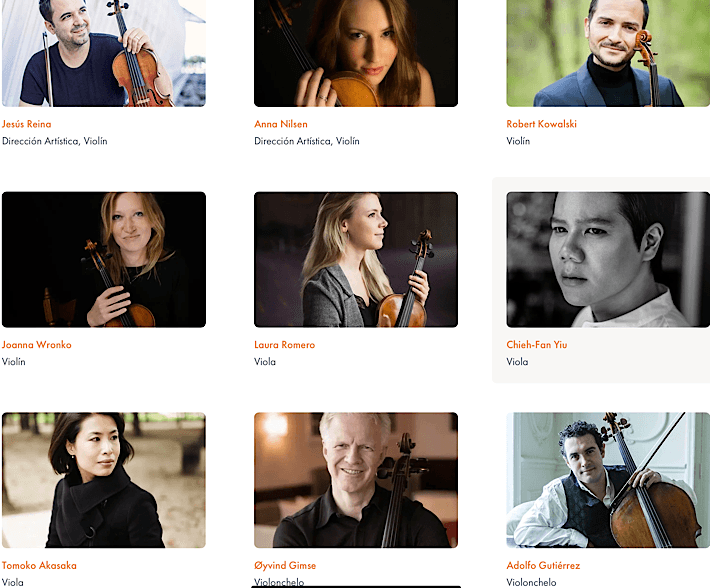The width and height of the screenshot is (710, 588).
Task: Click Adolfo Gutiérrez's photo with cello
Action: pyautogui.click(x=608, y=480)
